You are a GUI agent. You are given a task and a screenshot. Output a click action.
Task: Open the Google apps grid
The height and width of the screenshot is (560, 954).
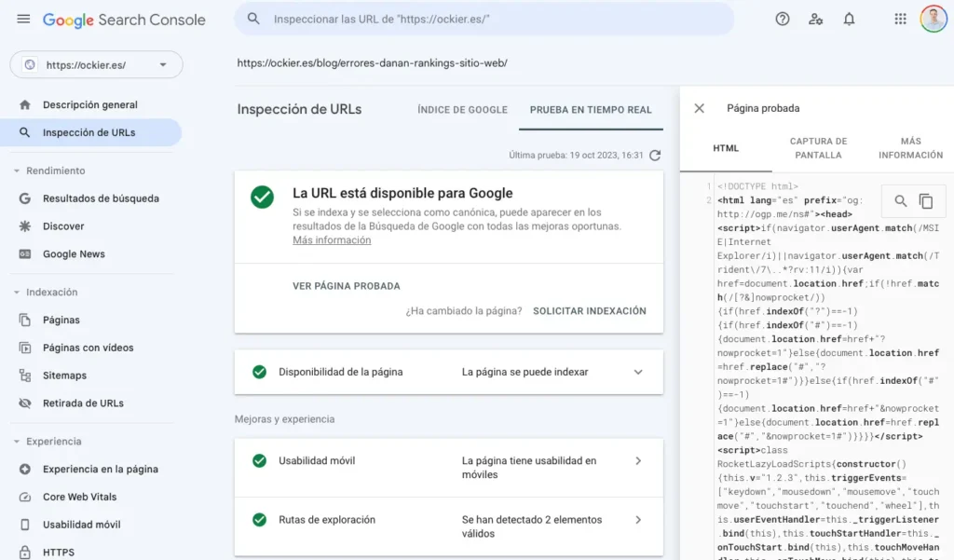[x=901, y=19]
